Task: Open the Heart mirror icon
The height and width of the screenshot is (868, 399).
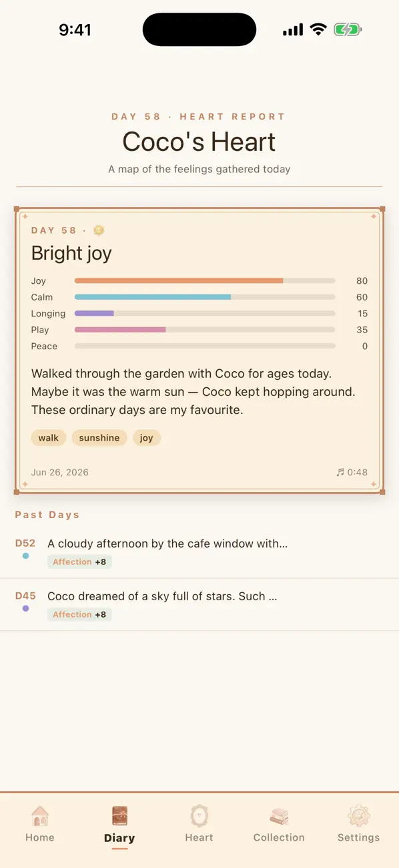Action: (199, 816)
